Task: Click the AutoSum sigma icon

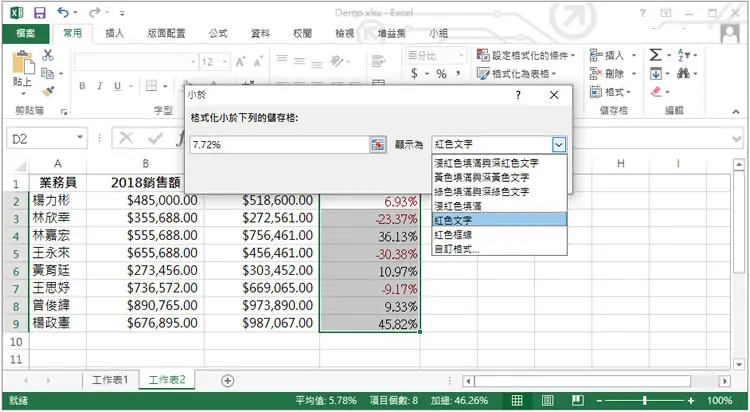Action: 655,56
